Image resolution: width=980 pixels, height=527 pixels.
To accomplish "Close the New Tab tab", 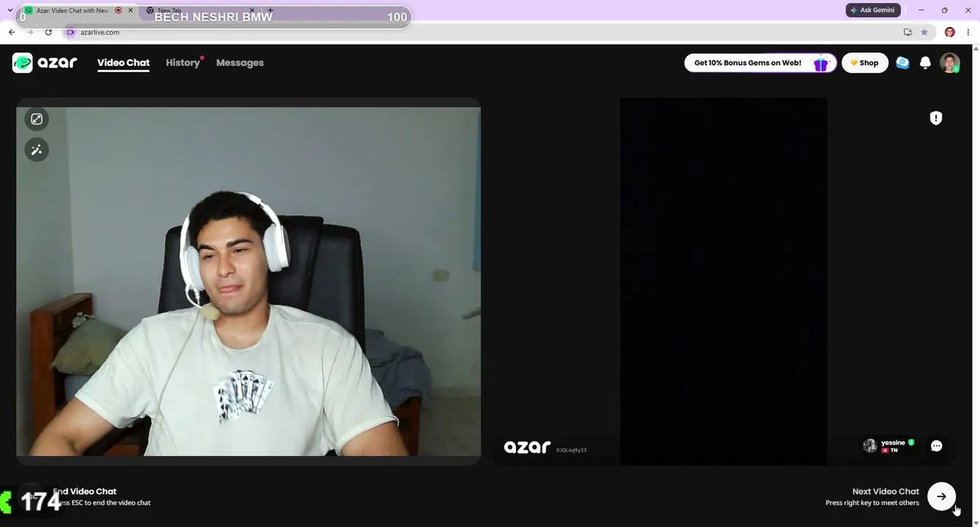I will point(252,10).
